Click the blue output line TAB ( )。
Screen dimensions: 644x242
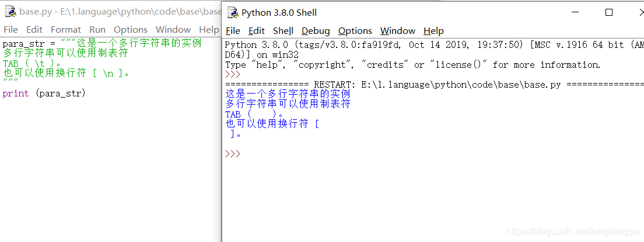click(x=255, y=114)
